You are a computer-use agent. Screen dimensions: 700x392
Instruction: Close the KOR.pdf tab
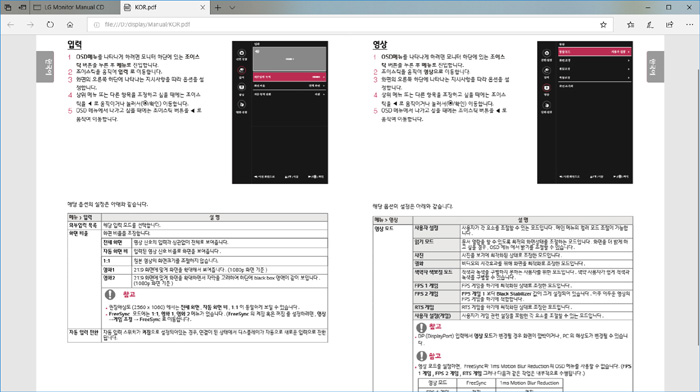[x=203, y=8]
